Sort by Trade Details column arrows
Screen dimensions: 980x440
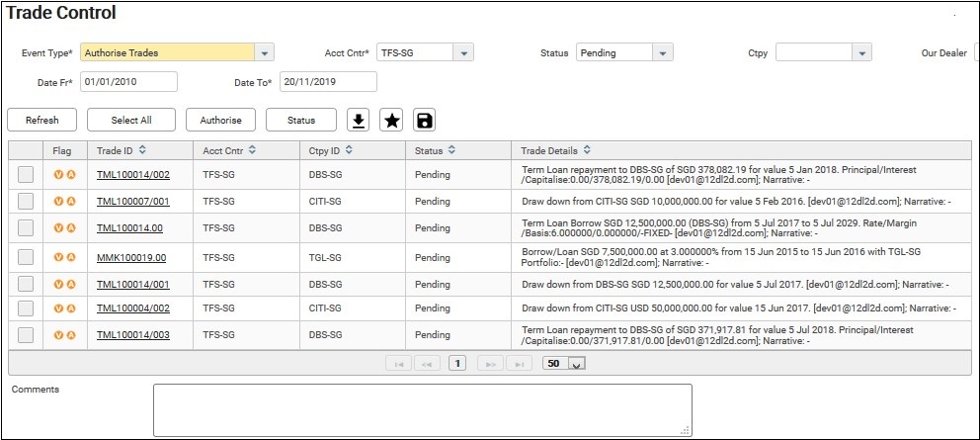pos(588,150)
